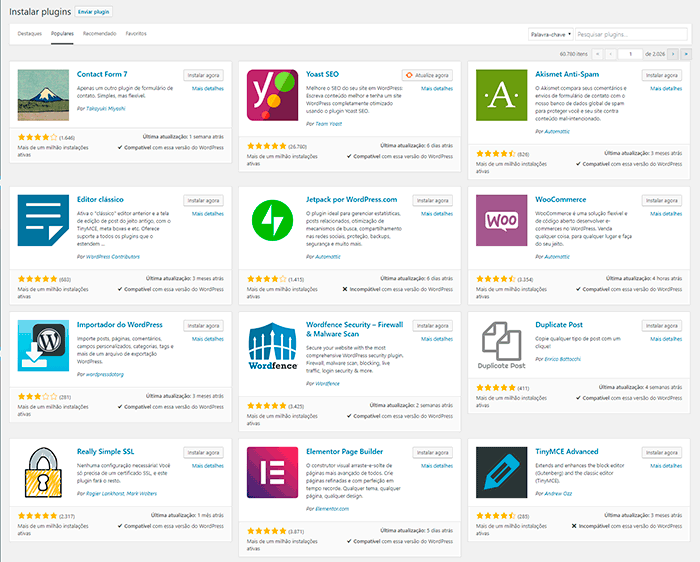Click the Contact Form 7 plugin icon
This screenshot has width=700, height=562.
click(43, 95)
